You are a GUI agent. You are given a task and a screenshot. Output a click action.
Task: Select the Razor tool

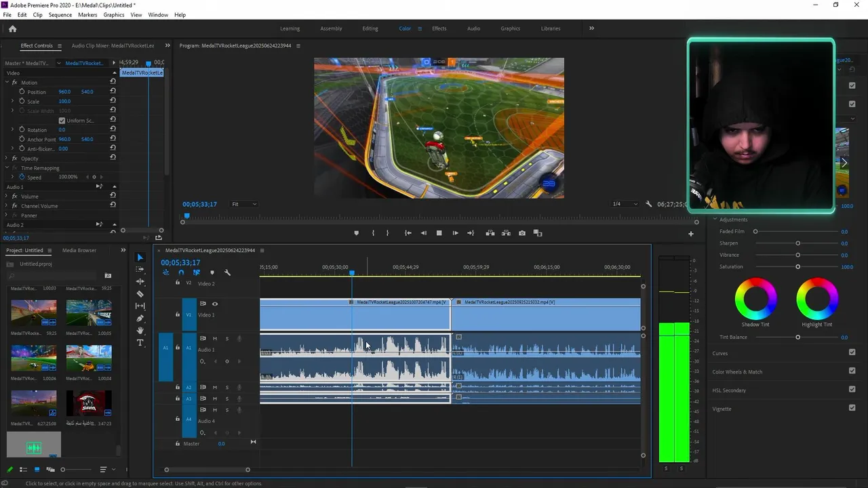pos(140,294)
